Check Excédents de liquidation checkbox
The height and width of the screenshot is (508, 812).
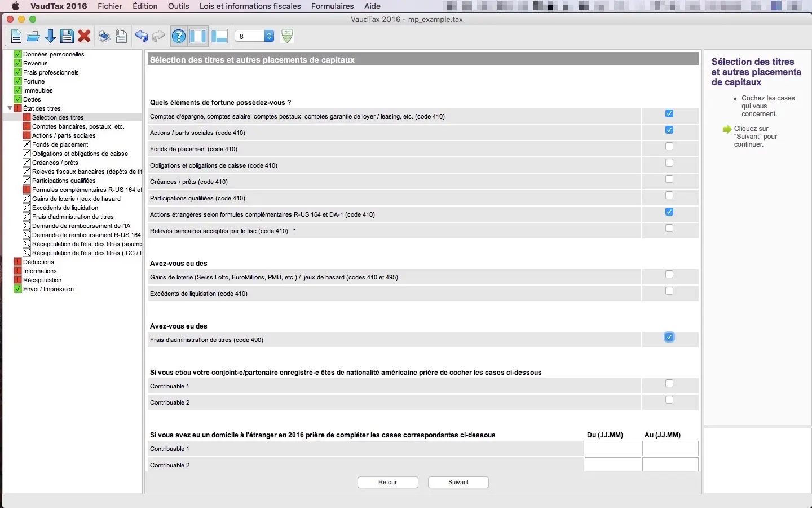pyautogui.click(x=669, y=291)
